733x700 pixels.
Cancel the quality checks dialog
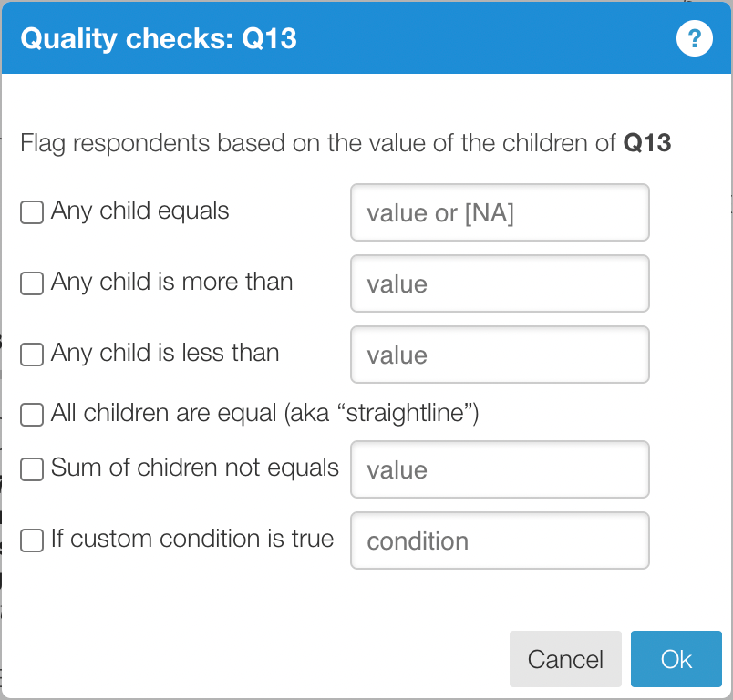(565, 659)
